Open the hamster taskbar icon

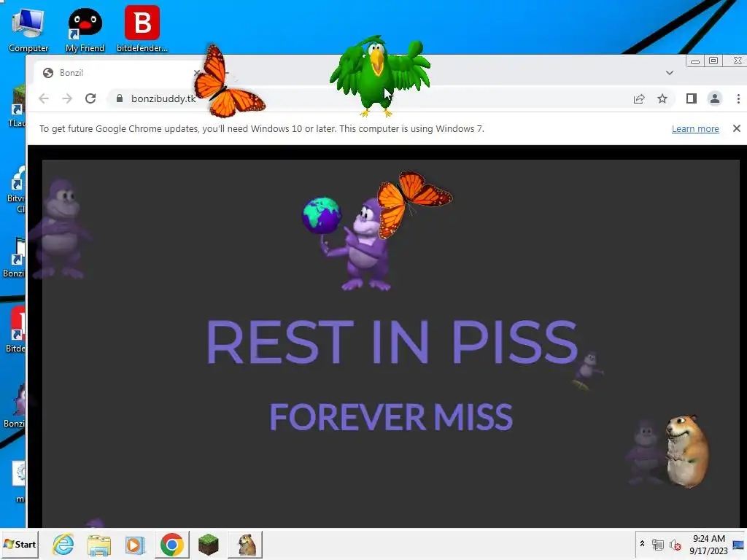pyautogui.click(x=245, y=544)
